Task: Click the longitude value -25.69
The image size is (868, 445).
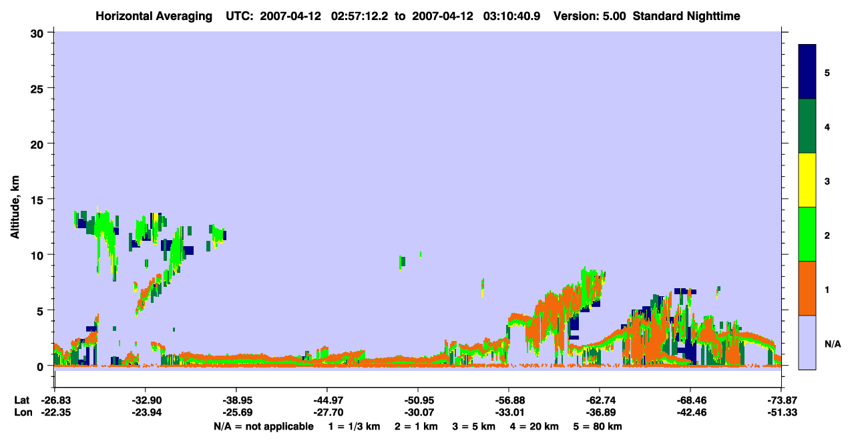Action: (x=236, y=413)
